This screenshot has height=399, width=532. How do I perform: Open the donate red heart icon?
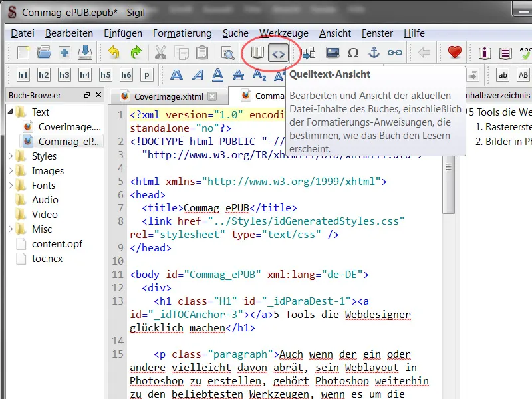click(455, 53)
